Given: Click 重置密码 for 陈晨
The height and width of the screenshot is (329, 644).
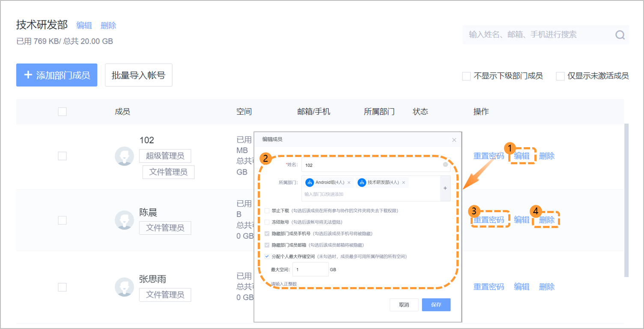Looking at the screenshot, I should (x=489, y=220).
